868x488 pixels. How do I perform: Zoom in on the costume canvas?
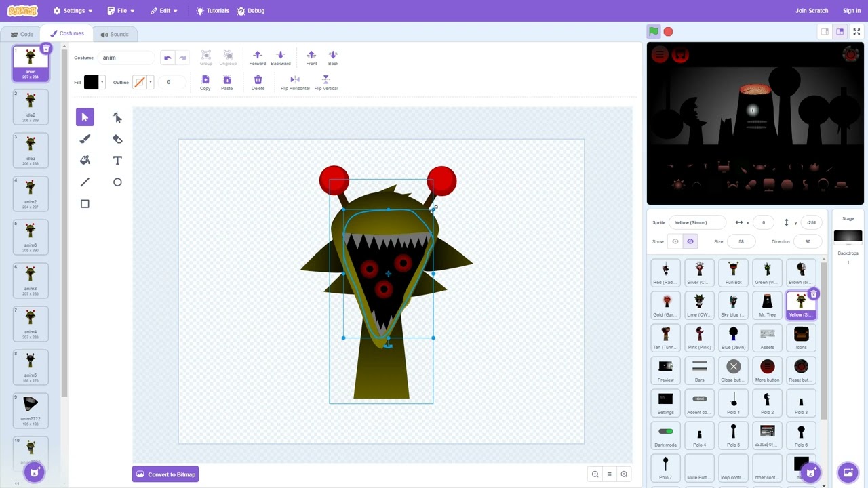point(624,474)
